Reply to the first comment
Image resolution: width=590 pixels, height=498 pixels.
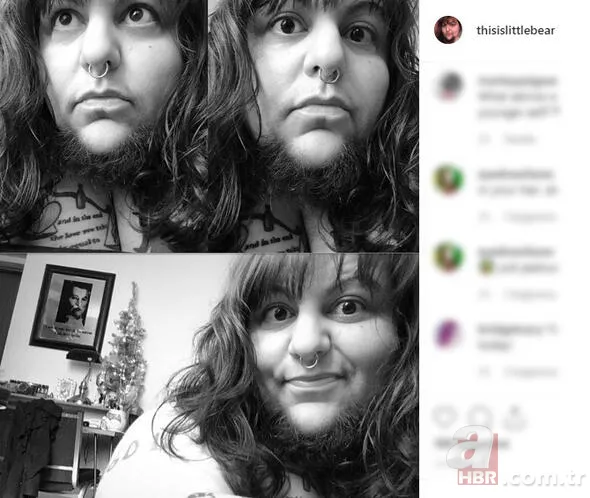(520, 139)
